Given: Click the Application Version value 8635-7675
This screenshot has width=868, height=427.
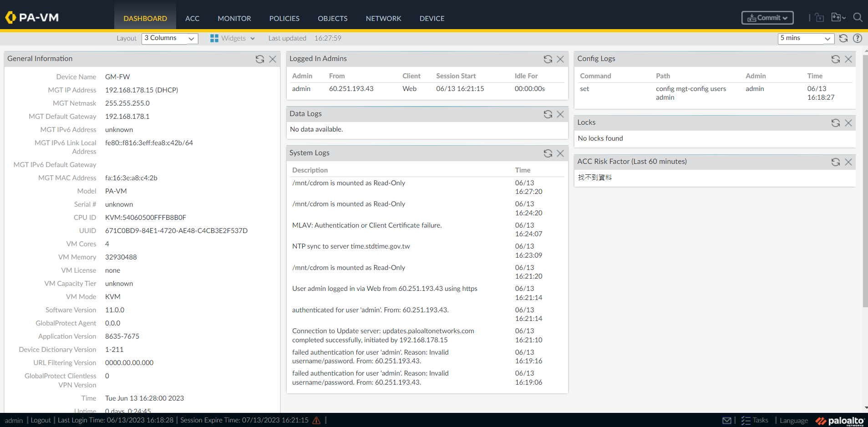Looking at the screenshot, I should [x=122, y=336].
